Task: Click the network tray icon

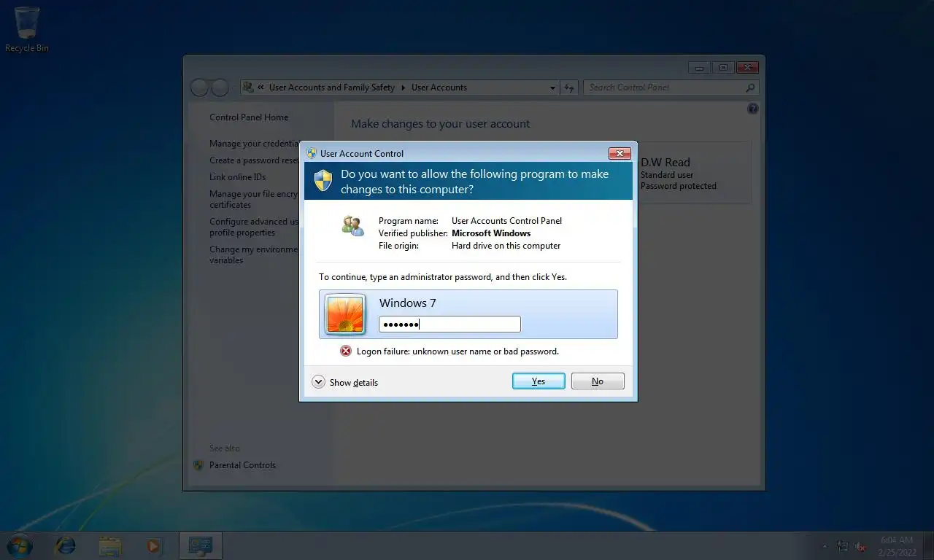Action: [x=843, y=546]
